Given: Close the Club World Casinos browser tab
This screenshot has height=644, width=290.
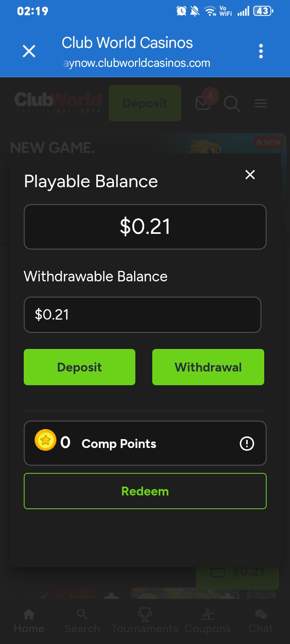Looking at the screenshot, I should [x=29, y=51].
